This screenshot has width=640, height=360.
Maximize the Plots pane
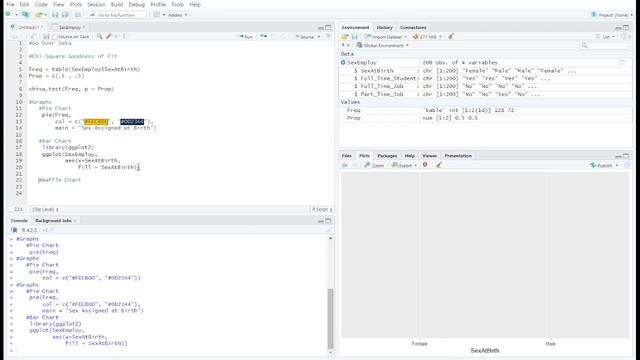[x=626, y=156]
